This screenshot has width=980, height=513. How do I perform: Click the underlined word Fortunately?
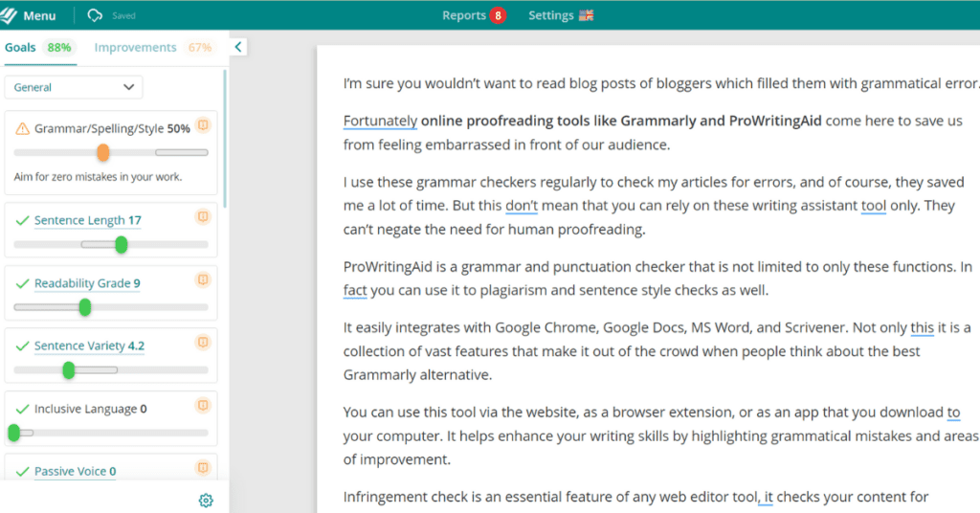tap(380, 122)
